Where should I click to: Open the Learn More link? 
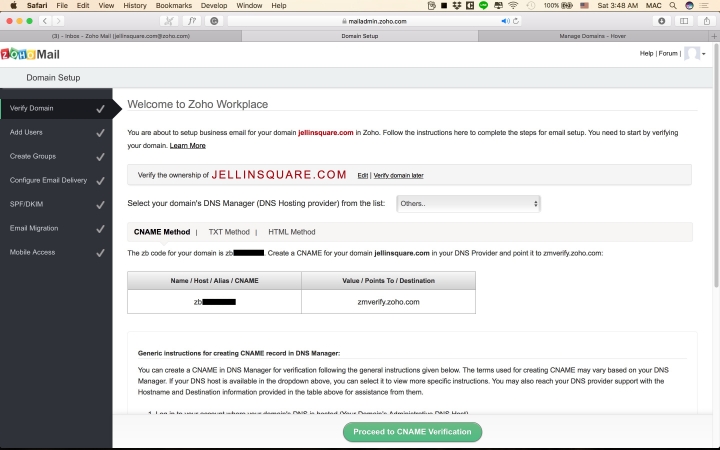pos(187,146)
